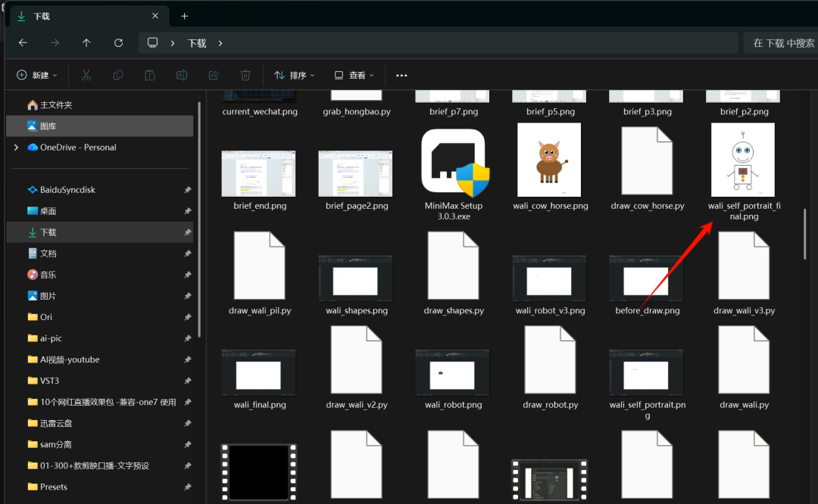Image resolution: width=818 pixels, height=504 pixels.
Task: Click the back navigation arrow
Action: click(x=23, y=43)
